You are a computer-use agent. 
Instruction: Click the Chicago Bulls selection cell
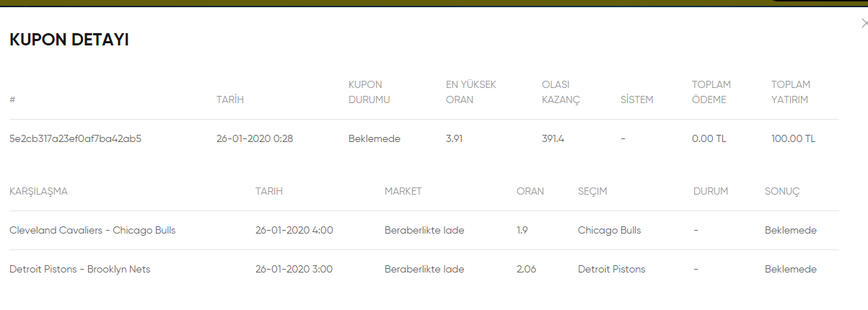[x=609, y=231]
